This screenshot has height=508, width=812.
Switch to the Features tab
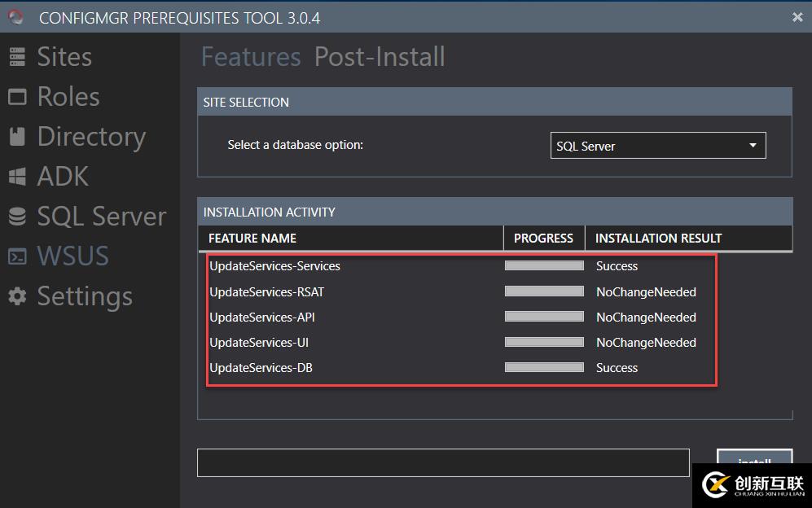(251, 57)
